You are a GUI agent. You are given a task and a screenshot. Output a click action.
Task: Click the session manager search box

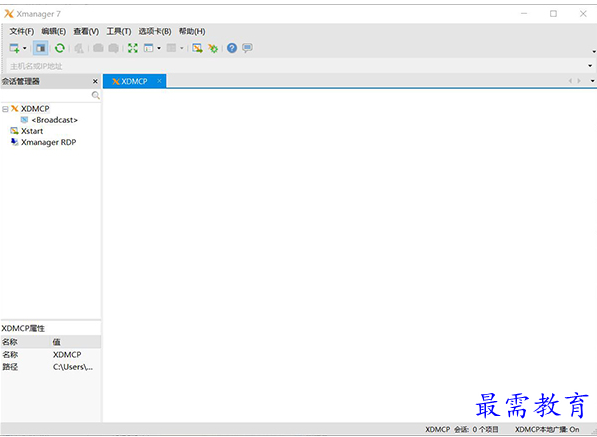(46, 95)
